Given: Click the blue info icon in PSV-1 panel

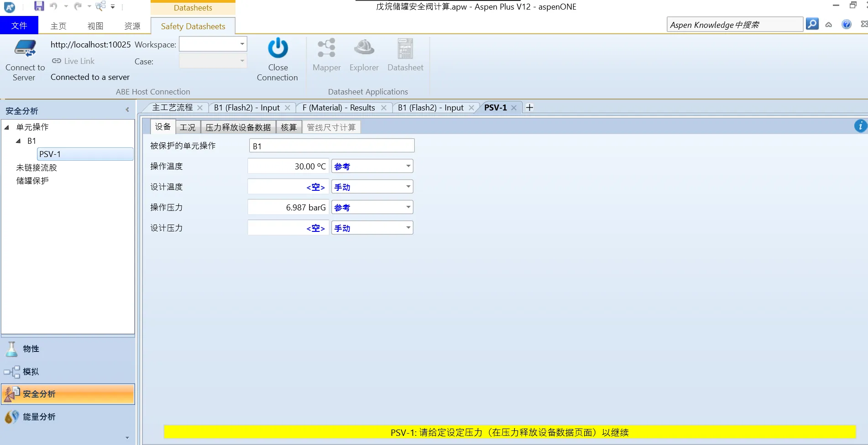Looking at the screenshot, I should tap(860, 126).
